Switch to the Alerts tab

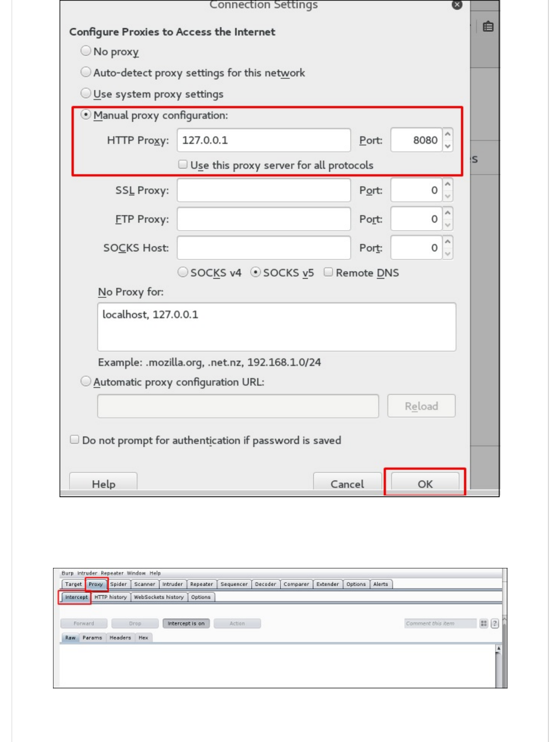pyautogui.click(x=381, y=584)
